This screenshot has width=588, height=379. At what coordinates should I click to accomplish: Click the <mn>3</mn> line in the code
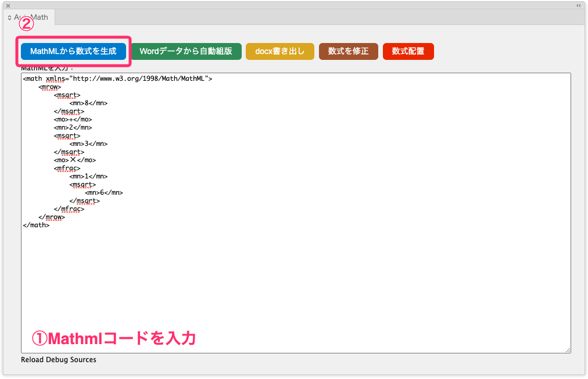tap(88, 144)
